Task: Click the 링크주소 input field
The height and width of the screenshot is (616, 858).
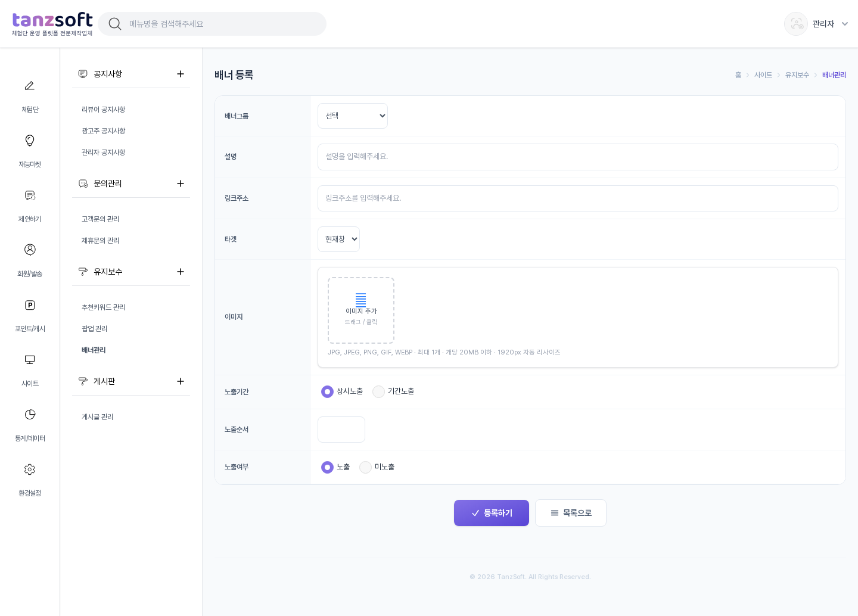Action: pos(578,198)
